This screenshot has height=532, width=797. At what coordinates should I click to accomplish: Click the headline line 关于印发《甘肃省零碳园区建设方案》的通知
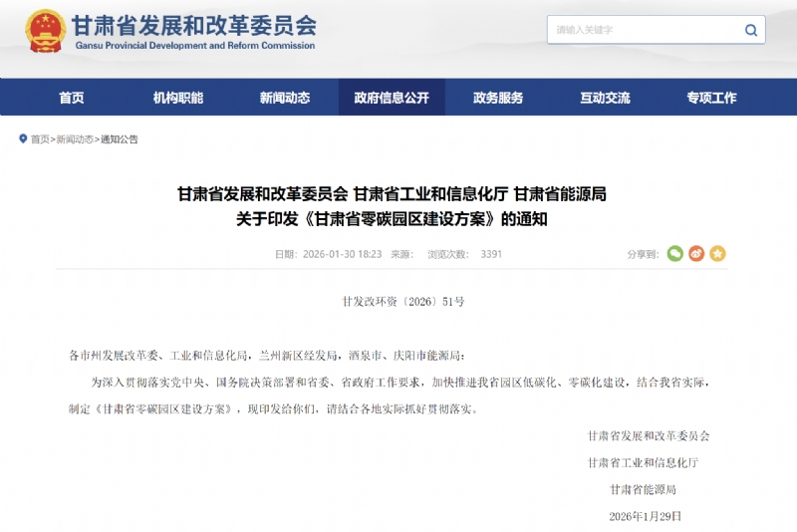392,219
